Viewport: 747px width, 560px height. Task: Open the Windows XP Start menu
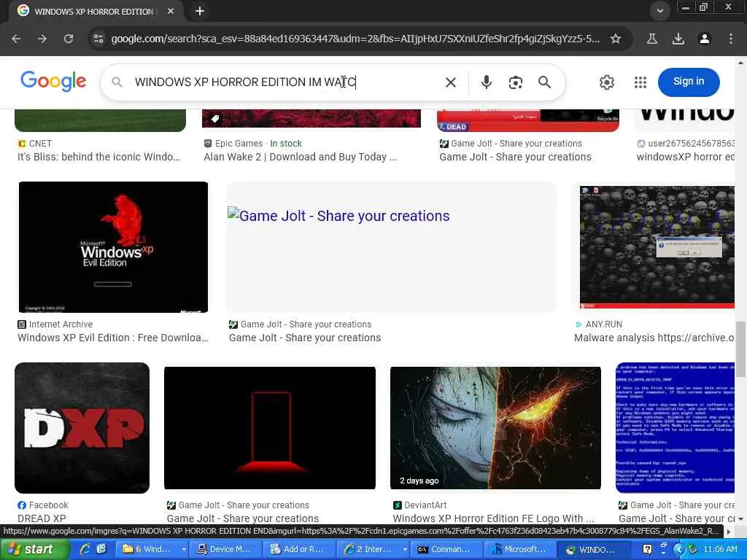(x=34, y=549)
